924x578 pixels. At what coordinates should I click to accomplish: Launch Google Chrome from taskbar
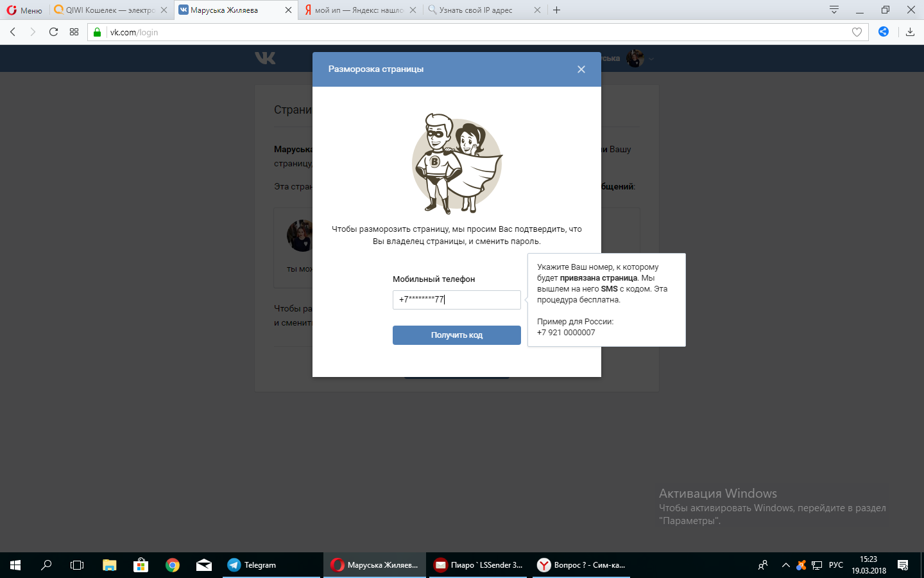pos(173,565)
